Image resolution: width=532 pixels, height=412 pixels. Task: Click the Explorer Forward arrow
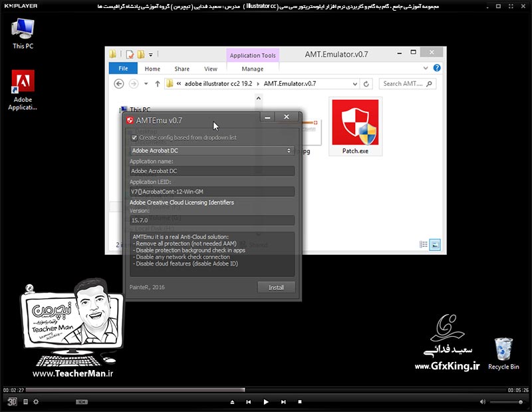(x=134, y=84)
